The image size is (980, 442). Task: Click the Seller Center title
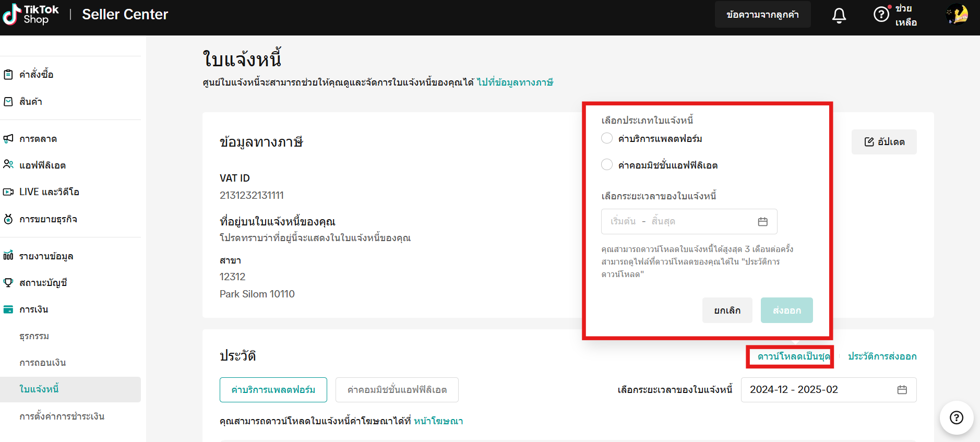point(125,15)
